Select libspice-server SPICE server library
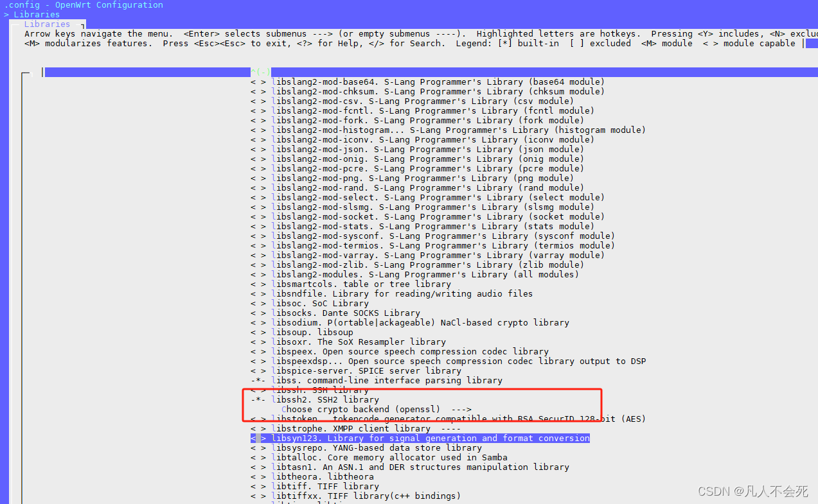818x504 pixels. (356, 371)
